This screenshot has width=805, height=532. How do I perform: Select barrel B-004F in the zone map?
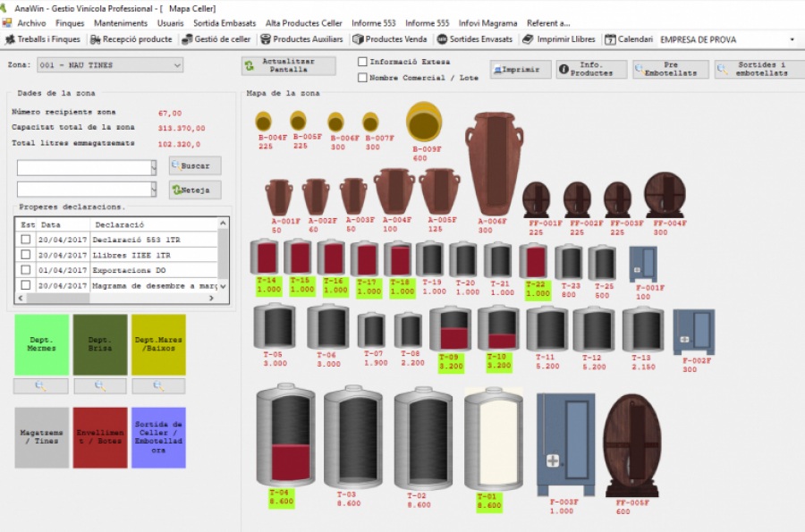264,121
